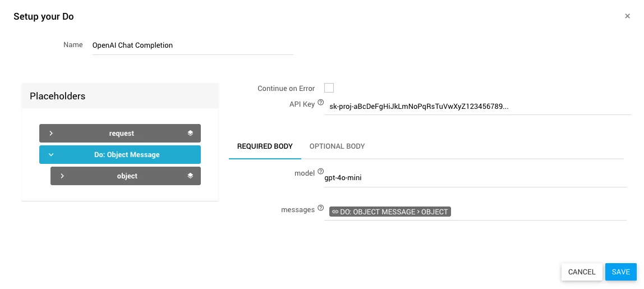Expand the object placeholder chevron
The image size is (644, 289).
62,176
